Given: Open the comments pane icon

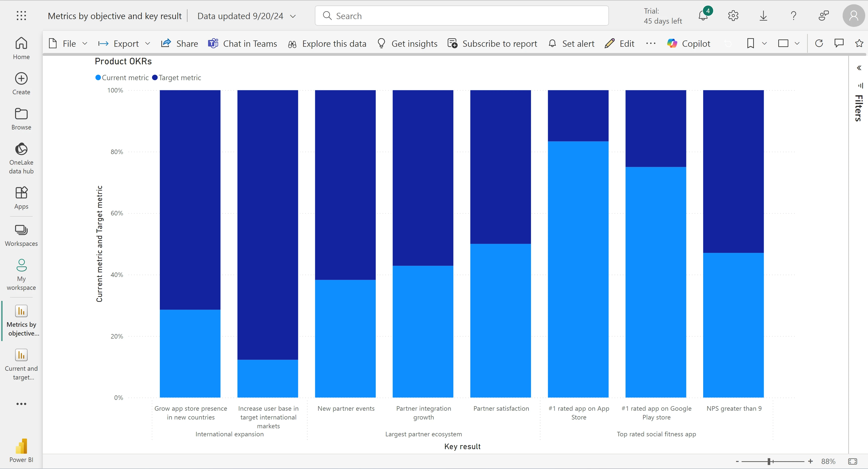Looking at the screenshot, I should click(839, 43).
